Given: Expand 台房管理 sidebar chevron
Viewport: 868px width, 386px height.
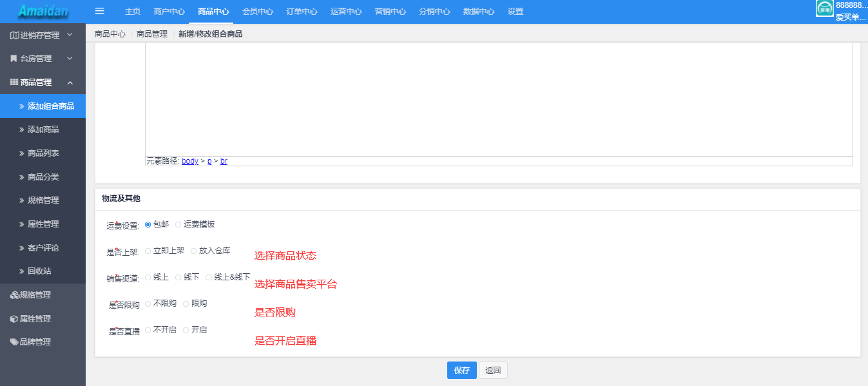Looking at the screenshot, I should click(70, 59).
